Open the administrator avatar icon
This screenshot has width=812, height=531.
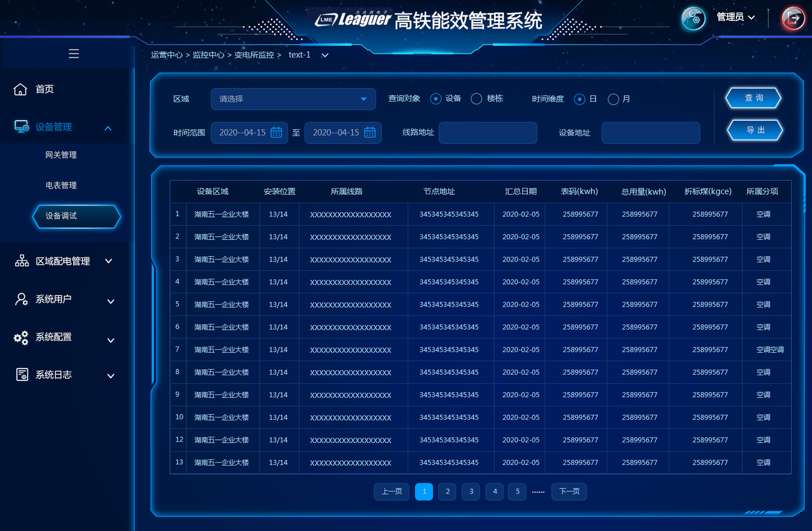(x=693, y=18)
